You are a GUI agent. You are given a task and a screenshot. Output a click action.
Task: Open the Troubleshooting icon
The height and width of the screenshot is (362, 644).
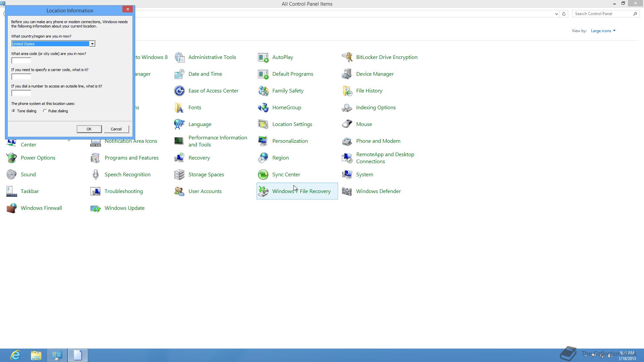(96, 191)
